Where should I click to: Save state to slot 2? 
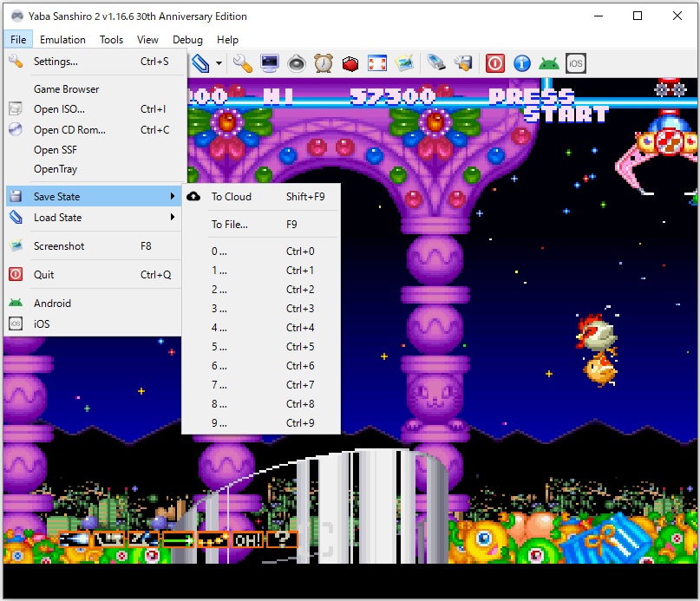[x=261, y=290]
